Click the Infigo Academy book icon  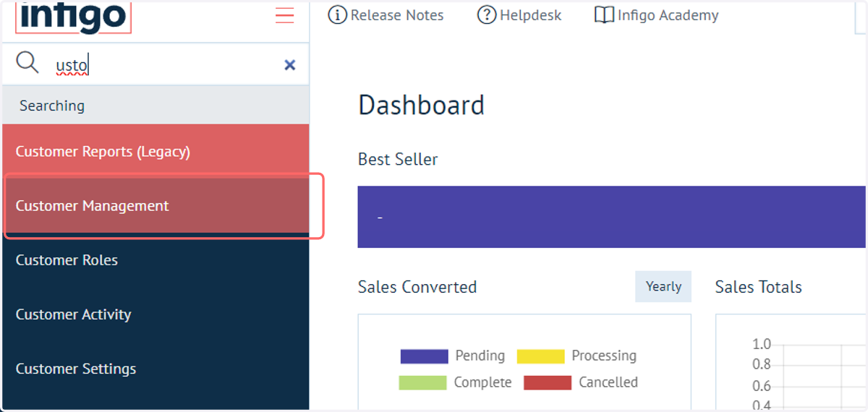coord(604,15)
